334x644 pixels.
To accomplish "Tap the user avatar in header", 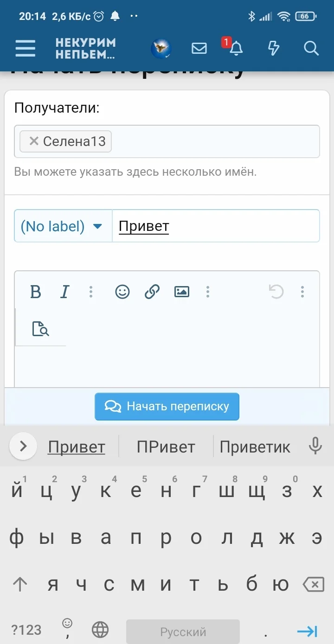I will [161, 48].
